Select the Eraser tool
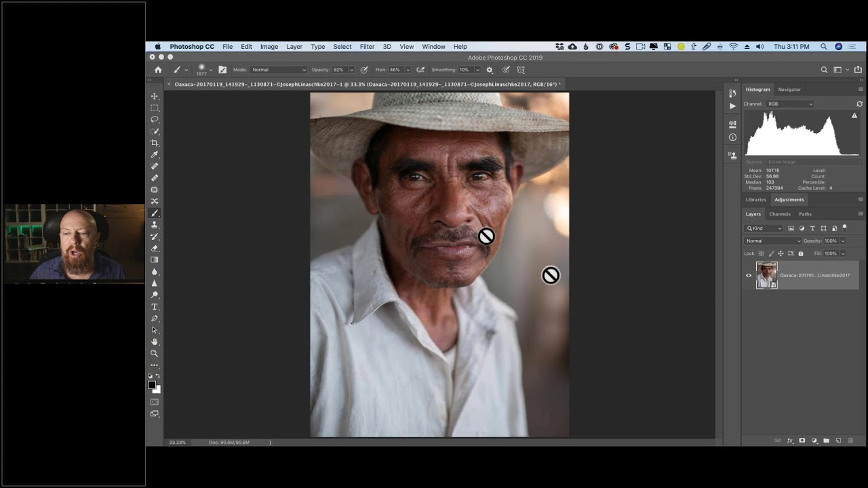Screen dimensions: 868x488 point(155,248)
